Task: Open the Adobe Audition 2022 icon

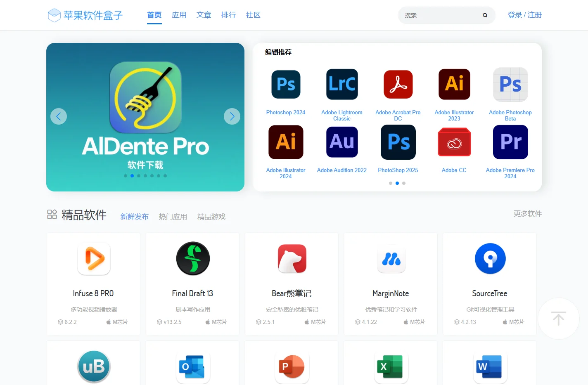Action: click(342, 142)
